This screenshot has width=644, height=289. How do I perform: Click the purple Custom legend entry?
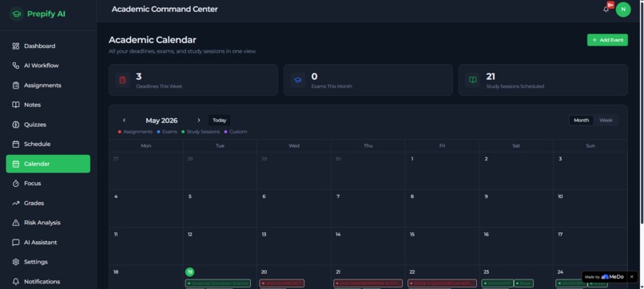pyautogui.click(x=236, y=132)
